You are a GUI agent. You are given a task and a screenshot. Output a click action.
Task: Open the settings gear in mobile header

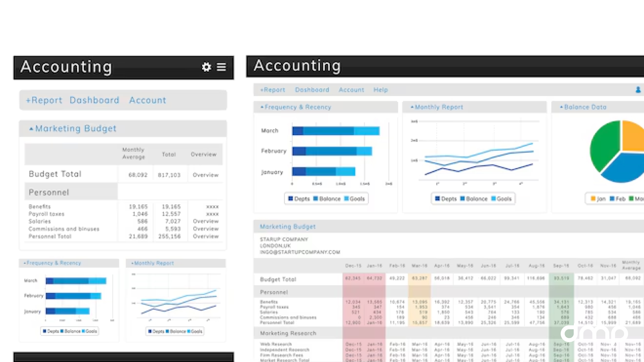tap(206, 67)
